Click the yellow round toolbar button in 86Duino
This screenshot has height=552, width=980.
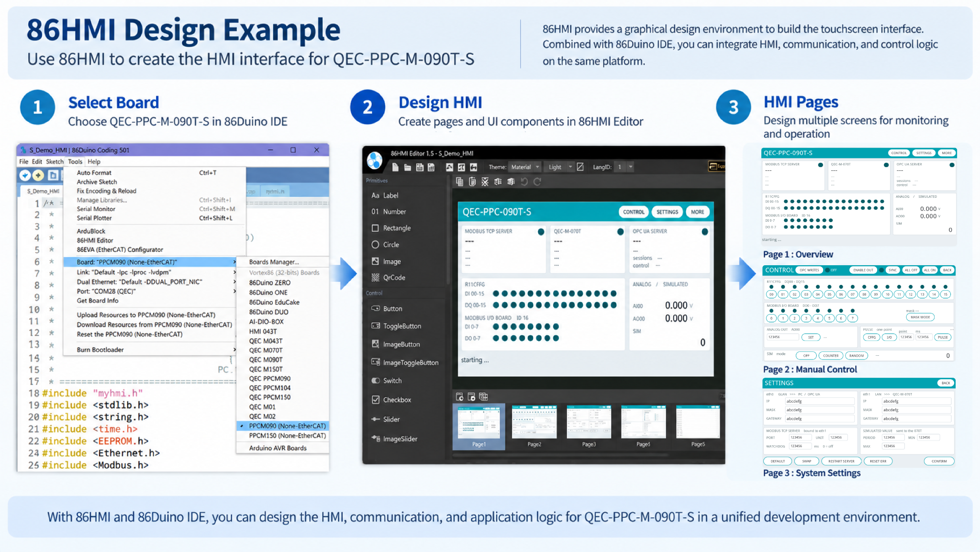38,176
